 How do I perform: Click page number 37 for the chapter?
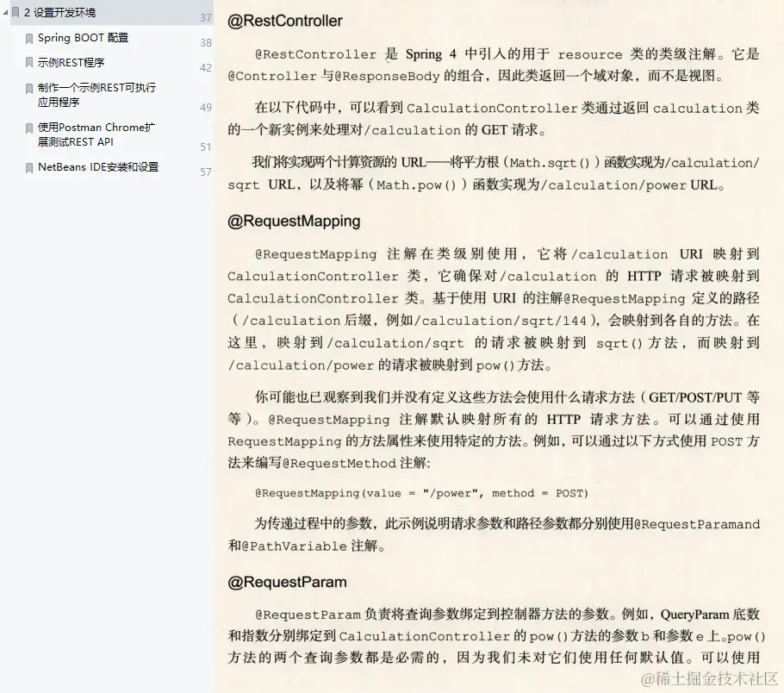coord(204,17)
